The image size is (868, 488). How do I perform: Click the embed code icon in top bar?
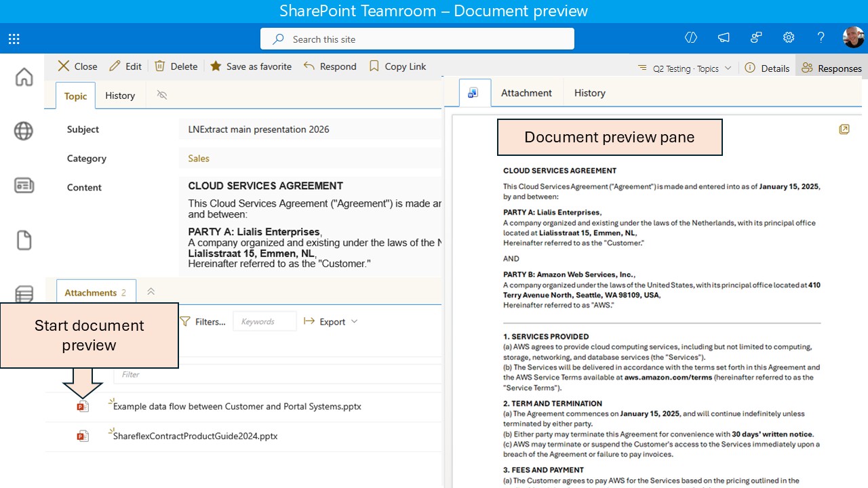click(690, 39)
